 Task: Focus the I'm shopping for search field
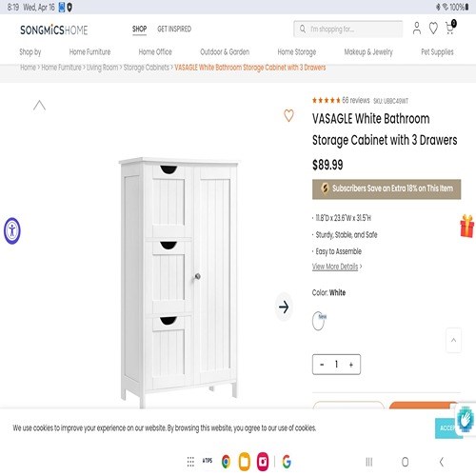(x=348, y=29)
